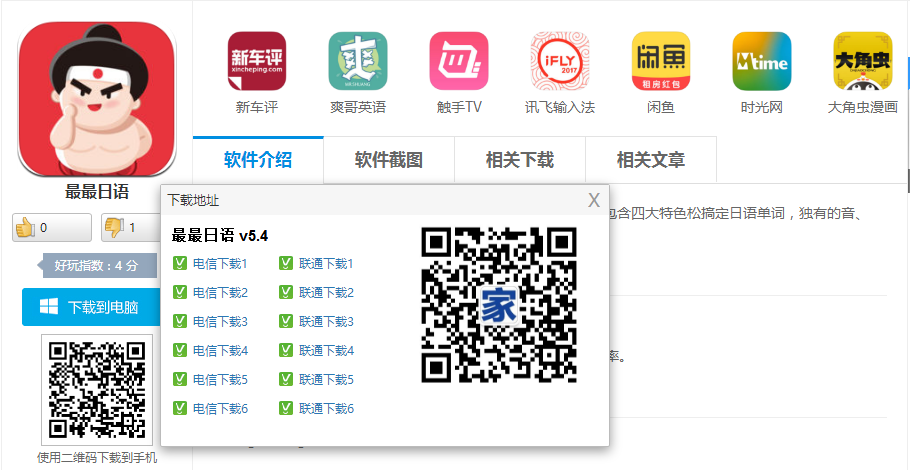The image size is (910, 470).
Task: Click the 电信下载5 link
Action: [x=221, y=380]
